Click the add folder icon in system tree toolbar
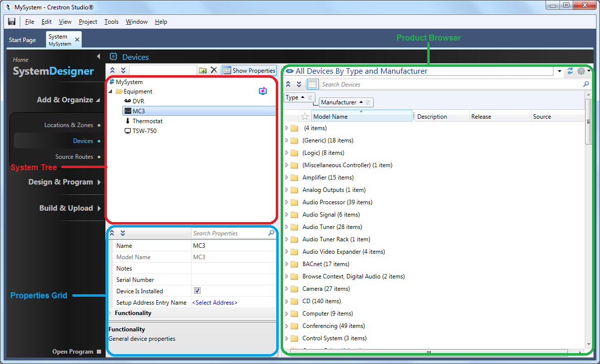 pos(203,70)
